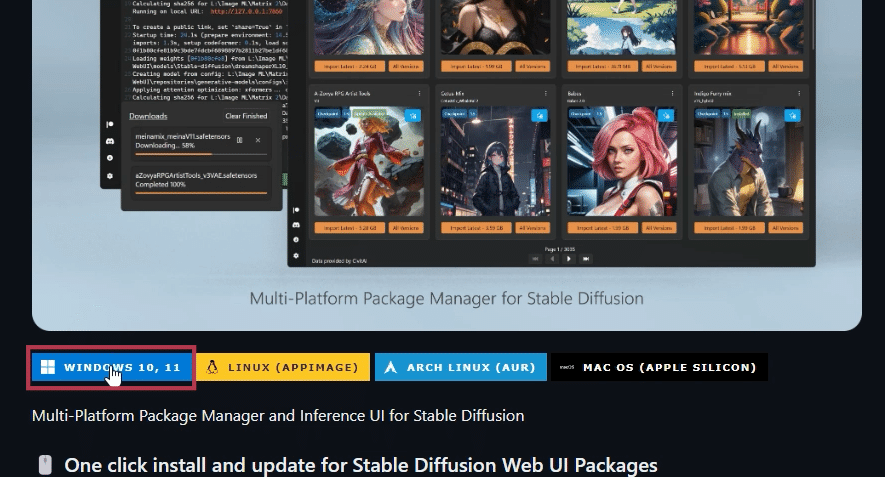Image resolution: width=885 pixels, height=477 pixels.
Task: Click the heading 'One click install and update for Stable Diffusion Web UI Packages'
Action: [361, 465]
